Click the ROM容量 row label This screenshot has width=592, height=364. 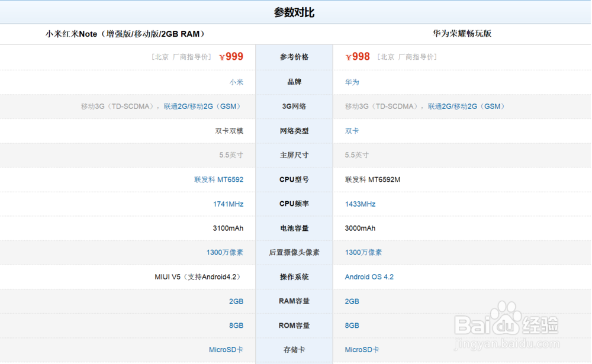pyautogui.click(x=294, y=326)
